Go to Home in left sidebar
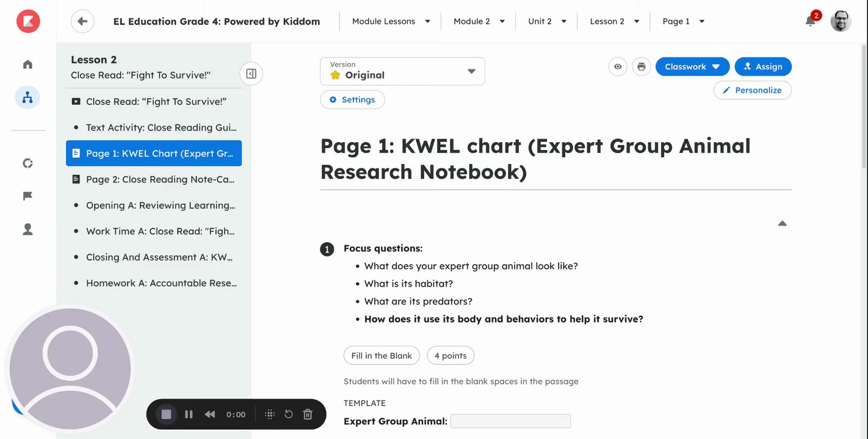868x439 pixels. [x=27, y=65]
